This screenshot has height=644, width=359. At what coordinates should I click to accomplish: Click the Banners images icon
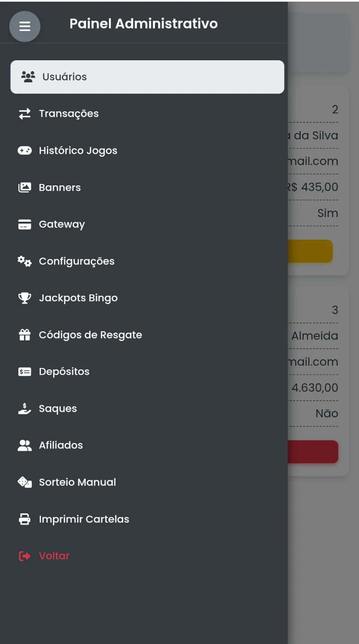24,187
